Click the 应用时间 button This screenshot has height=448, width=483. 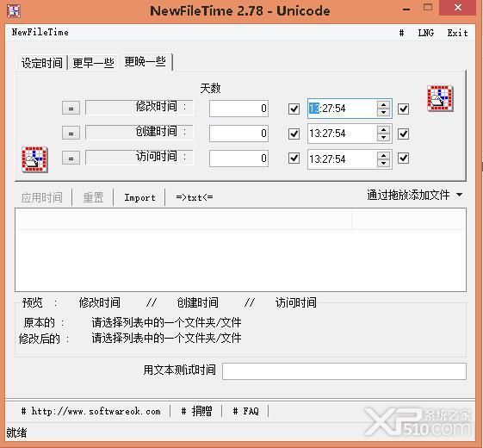coord(42,197)
